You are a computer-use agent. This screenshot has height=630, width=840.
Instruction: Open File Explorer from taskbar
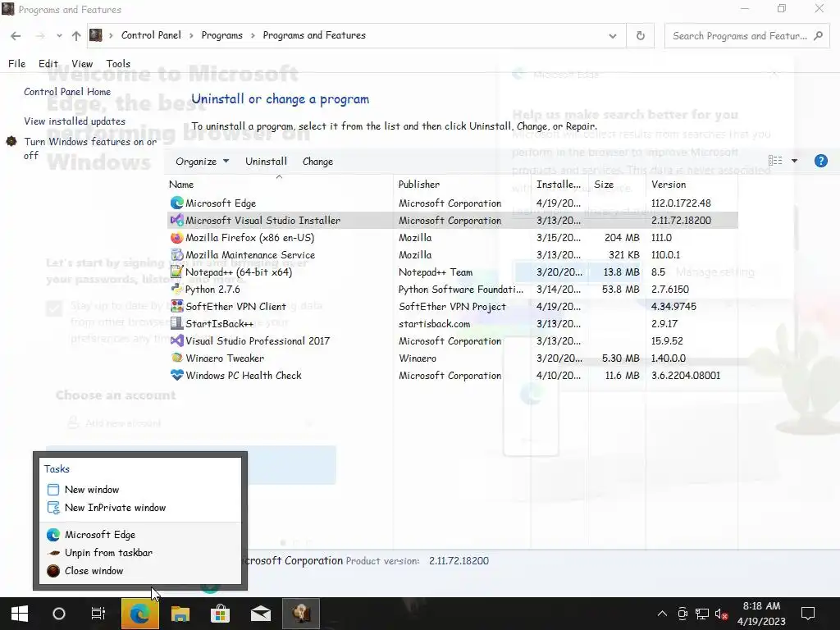180,614
